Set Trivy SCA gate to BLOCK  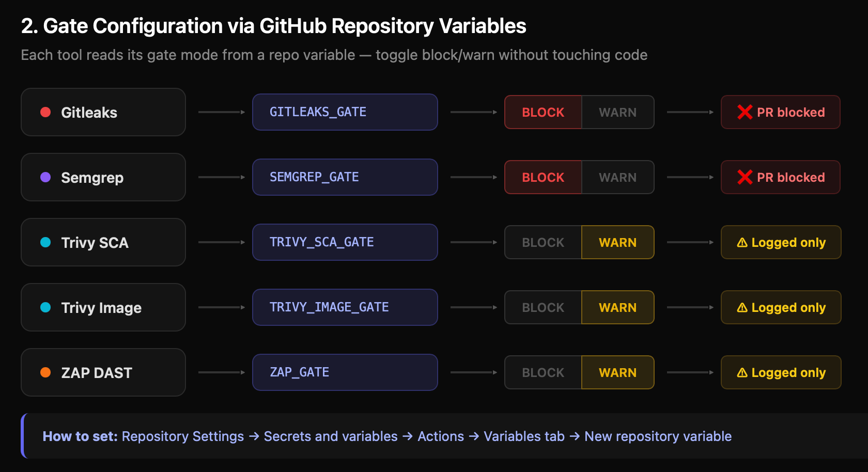pos(543,242)
